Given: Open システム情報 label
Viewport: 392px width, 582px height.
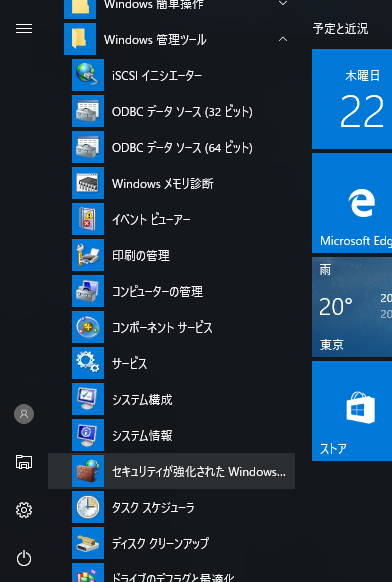Looking at the screenshot, I should [x=142, y=435].
